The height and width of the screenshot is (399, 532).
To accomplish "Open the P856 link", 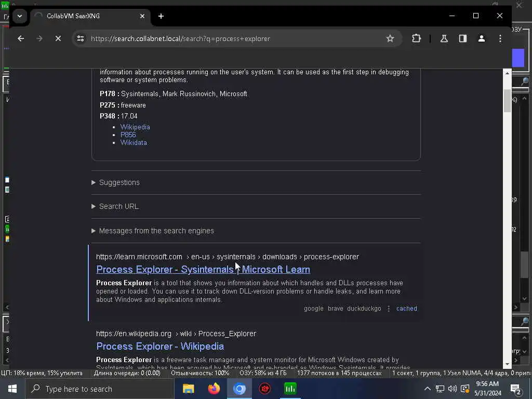I will tap(128, 135).
